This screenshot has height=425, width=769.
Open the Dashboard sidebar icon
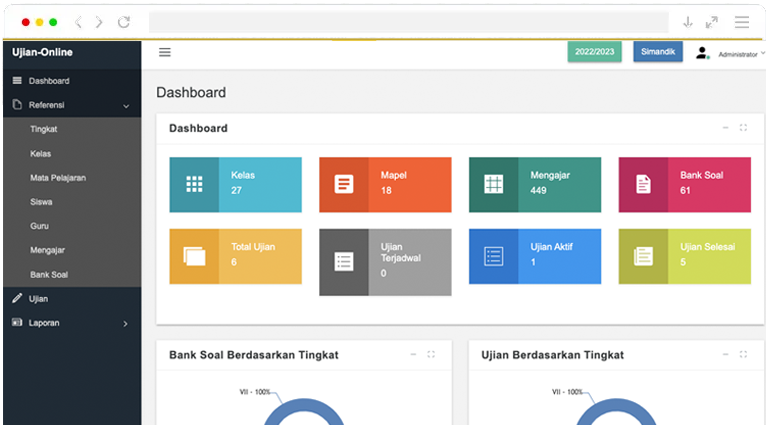(x=17, y=80)
